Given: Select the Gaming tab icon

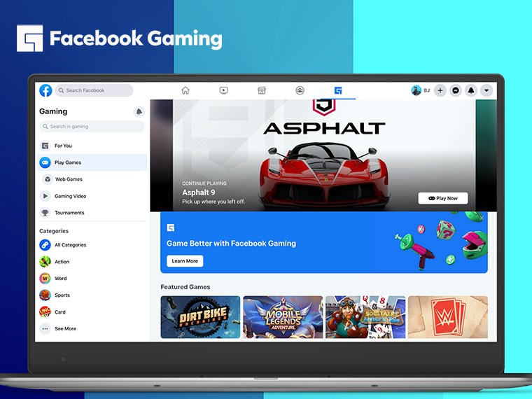Looking at the screenshot, I should click(338, 90).
